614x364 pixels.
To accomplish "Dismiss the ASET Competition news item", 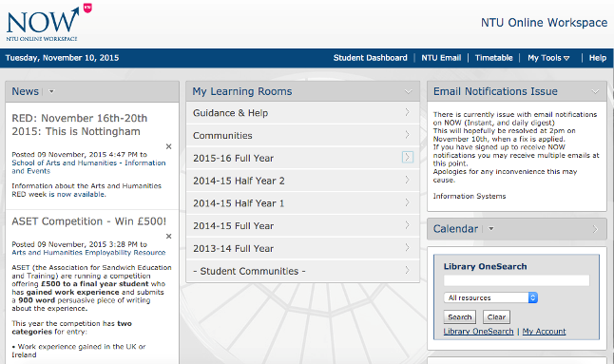I will click(169, 236).
